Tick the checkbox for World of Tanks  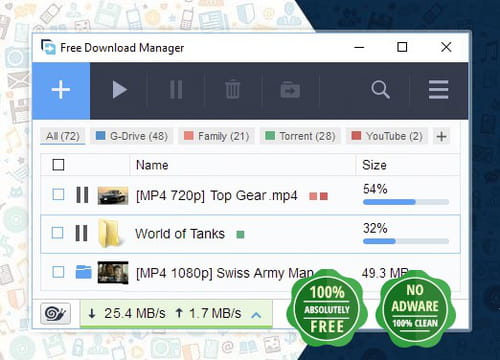click(58, 233)
